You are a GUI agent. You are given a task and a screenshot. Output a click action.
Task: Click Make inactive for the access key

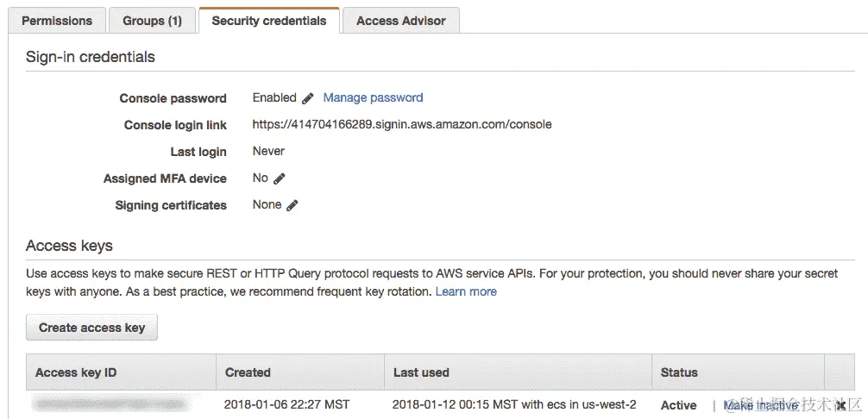[760, 405]
